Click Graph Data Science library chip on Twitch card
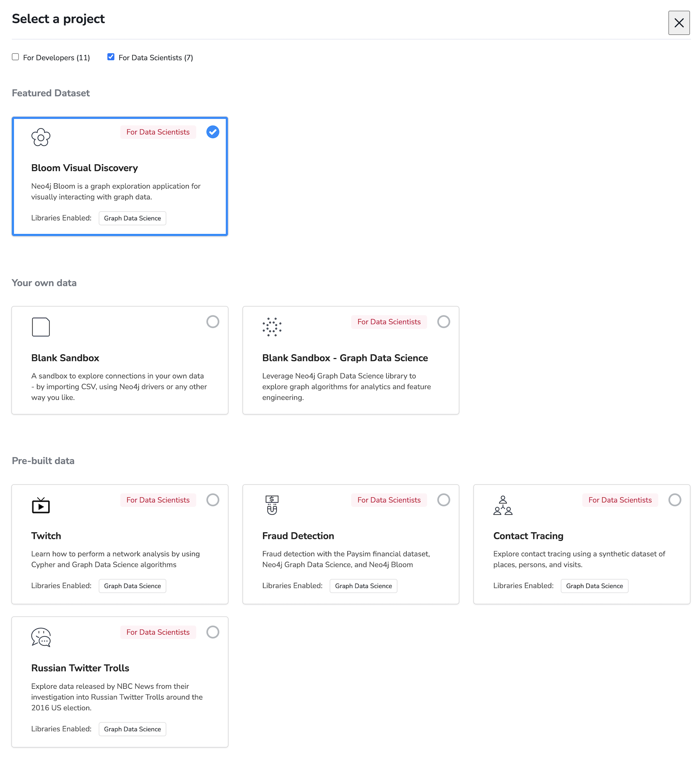The image size is (700, 759). coord(133,586)
